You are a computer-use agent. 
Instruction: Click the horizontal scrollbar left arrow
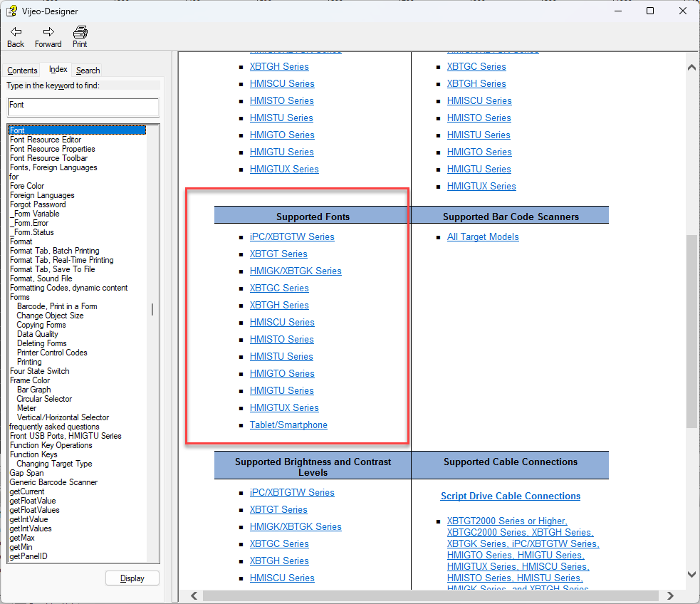(194, 595)
